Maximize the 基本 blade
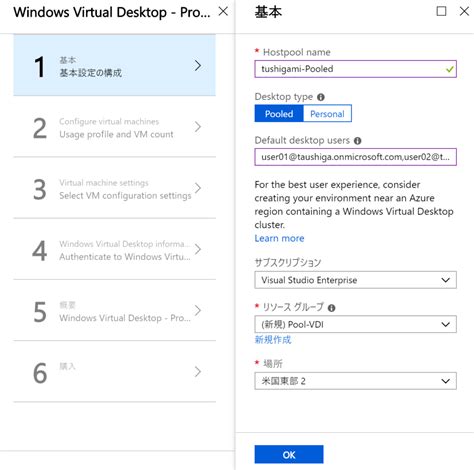 [x=441, y=11]
